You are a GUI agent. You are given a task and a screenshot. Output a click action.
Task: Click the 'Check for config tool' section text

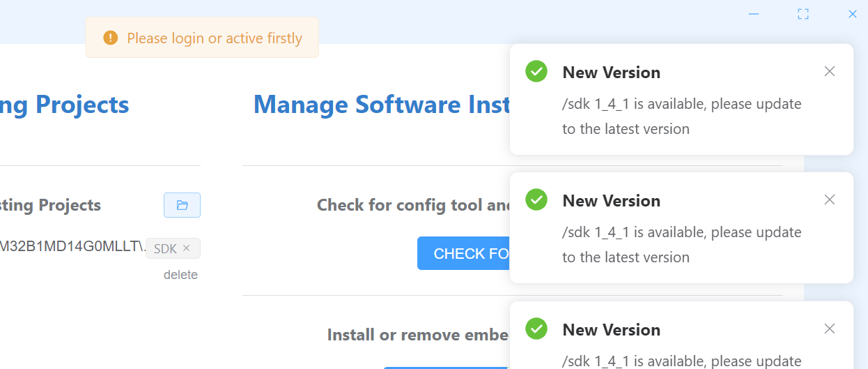pyautogui.click(x=414, y=205)
